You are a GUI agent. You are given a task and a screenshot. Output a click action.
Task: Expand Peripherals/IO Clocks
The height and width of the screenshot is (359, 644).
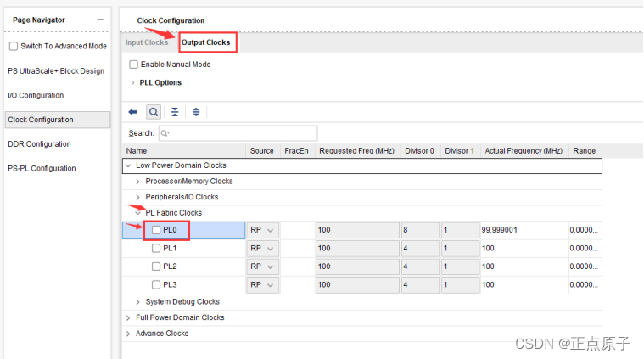click(x=137, y=197)
